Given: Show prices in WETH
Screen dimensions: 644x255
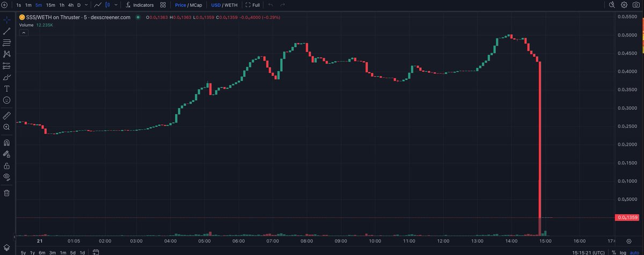Looking at the screenshot, I should coord(231,5).
